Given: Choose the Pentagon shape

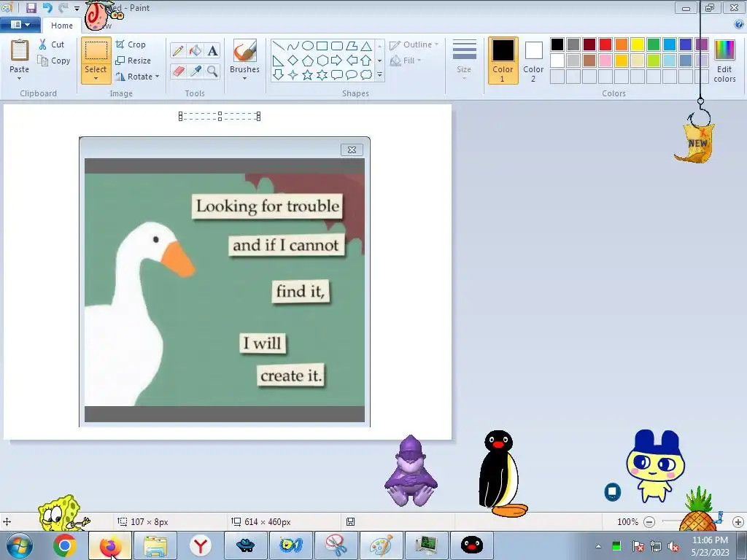Looking at the screenshot, I should [308, 61].
